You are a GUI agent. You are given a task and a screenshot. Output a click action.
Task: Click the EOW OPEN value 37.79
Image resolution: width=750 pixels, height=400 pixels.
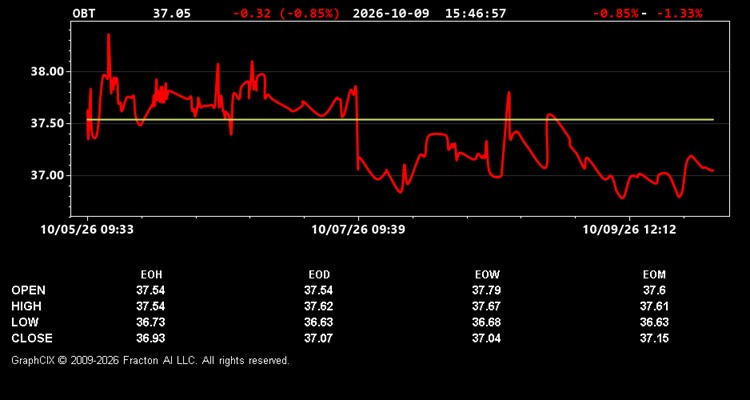[486, 290]
